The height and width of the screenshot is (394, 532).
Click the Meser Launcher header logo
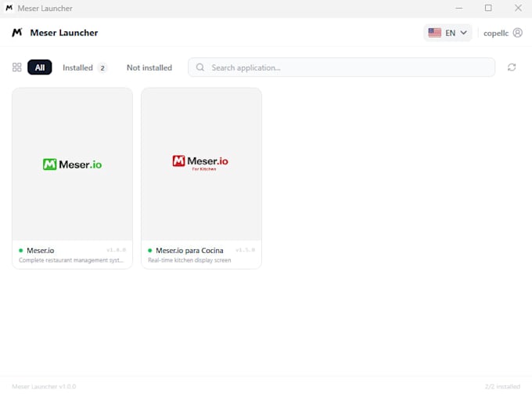(17, 33)
